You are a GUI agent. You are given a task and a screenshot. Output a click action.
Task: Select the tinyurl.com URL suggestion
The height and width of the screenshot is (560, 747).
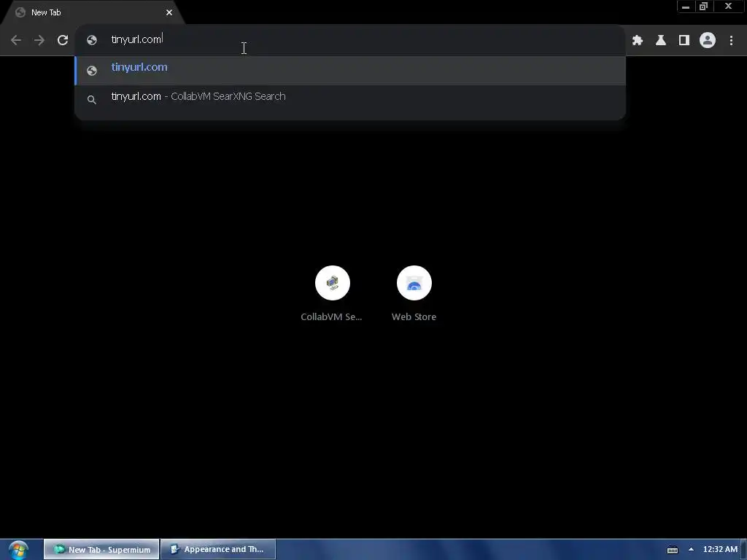click(350, 70)
